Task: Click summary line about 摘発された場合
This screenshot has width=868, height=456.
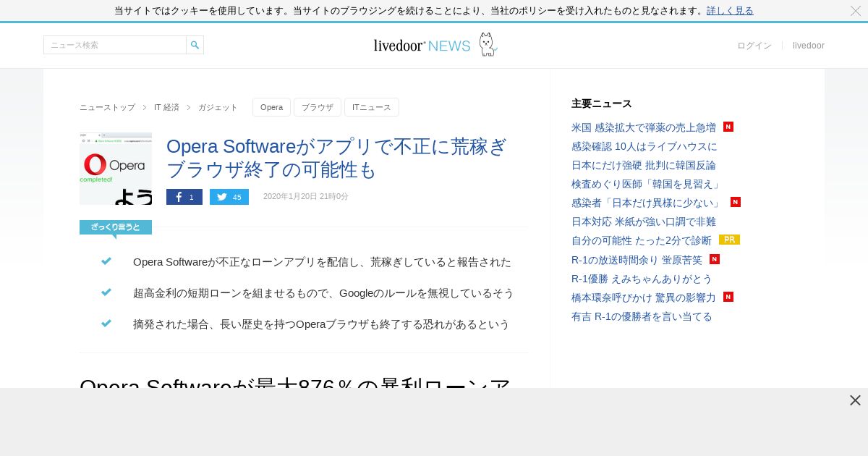Action: click(321, 324)
